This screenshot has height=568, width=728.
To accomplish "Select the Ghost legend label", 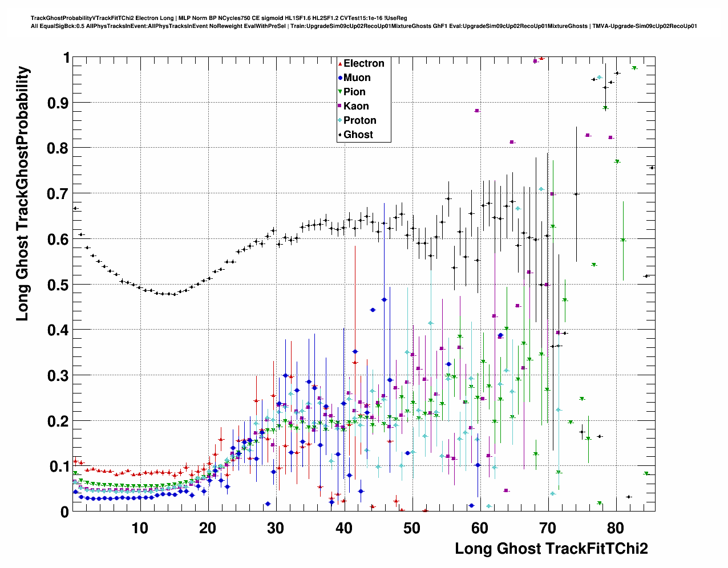I will point(358,135).
